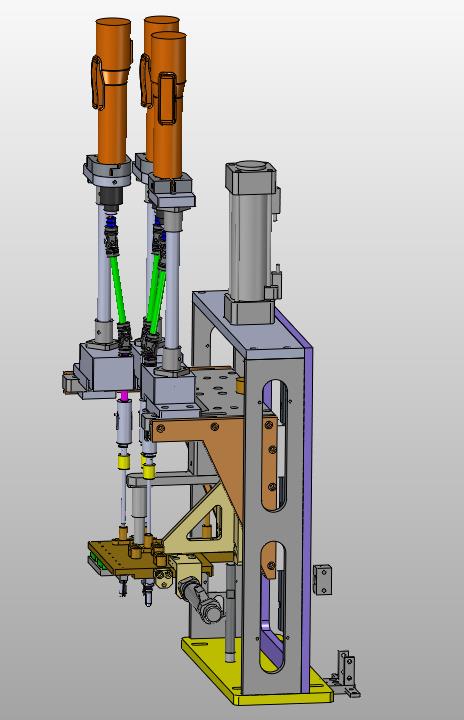This screenshot has height=720, width=464.
Task: Select the grey cylinder mounted atop the frame
Action: point(252,242)
